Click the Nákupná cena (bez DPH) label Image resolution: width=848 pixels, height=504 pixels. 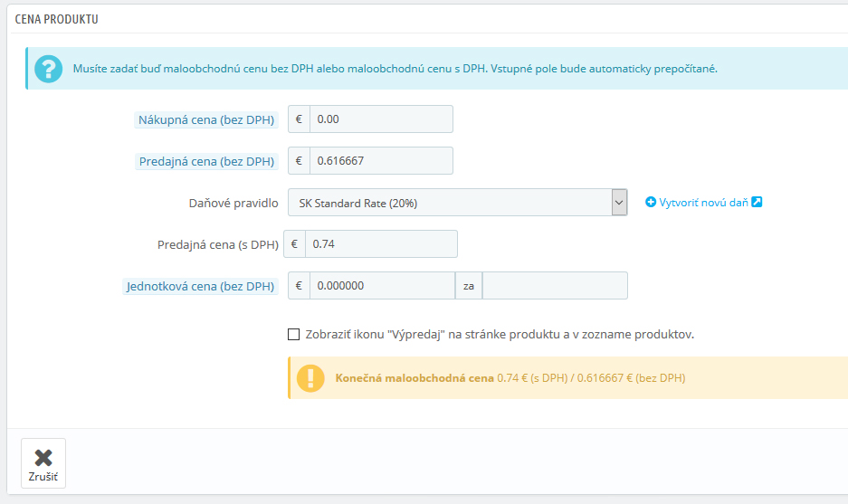pos(206,119)
